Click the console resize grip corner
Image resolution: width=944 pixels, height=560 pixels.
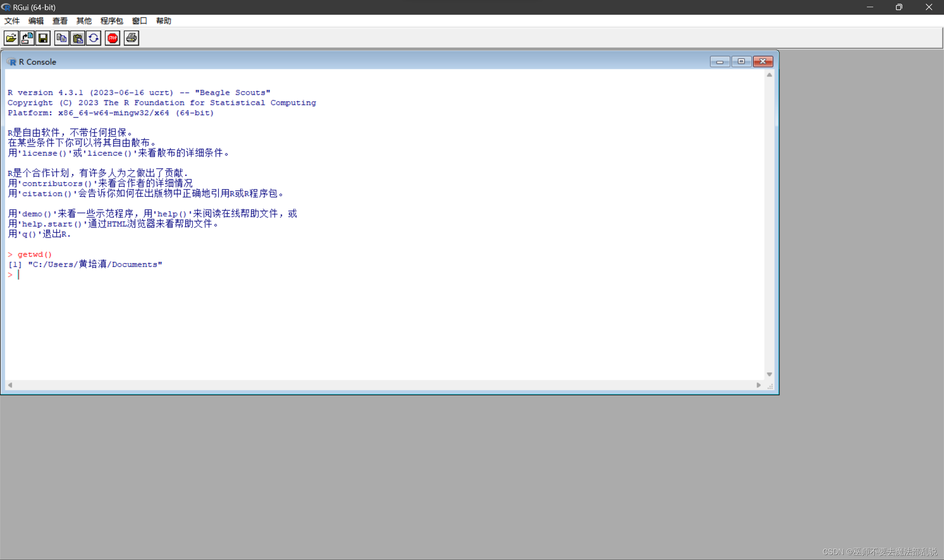(x=770, y=386)
